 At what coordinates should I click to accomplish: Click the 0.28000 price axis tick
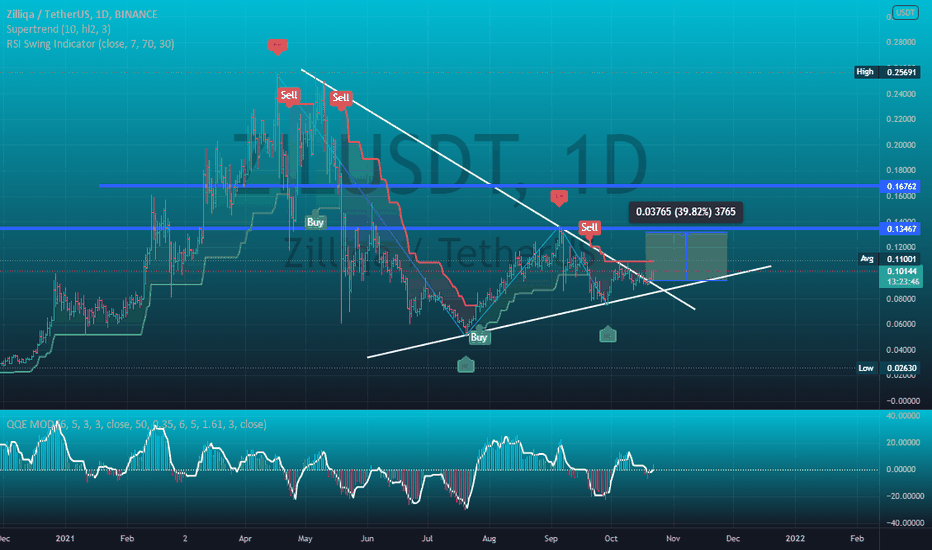(900, 42)
